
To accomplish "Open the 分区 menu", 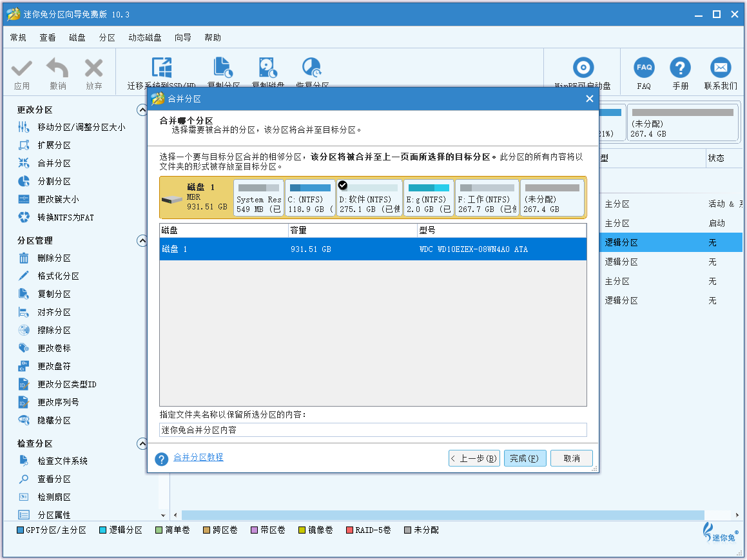I will 107,37.
